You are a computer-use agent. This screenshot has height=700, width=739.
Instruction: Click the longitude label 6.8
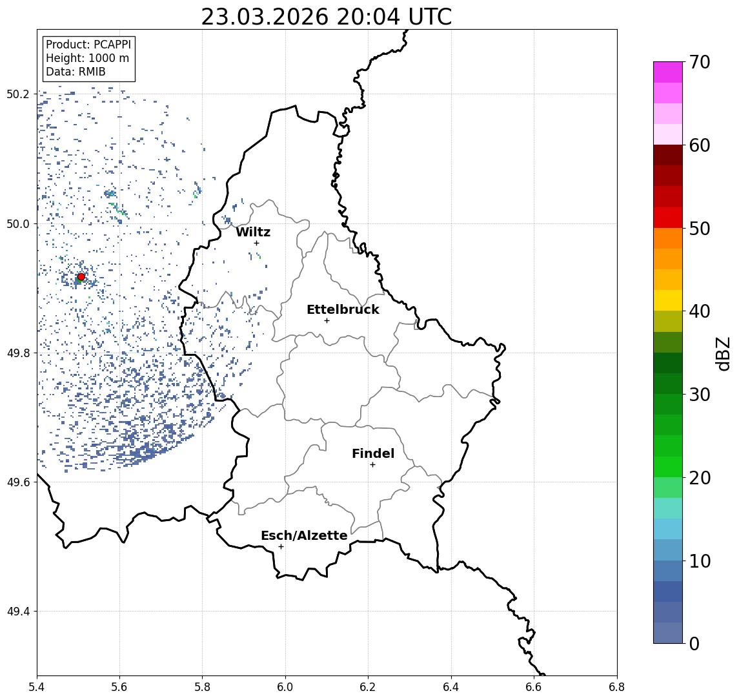616,687
